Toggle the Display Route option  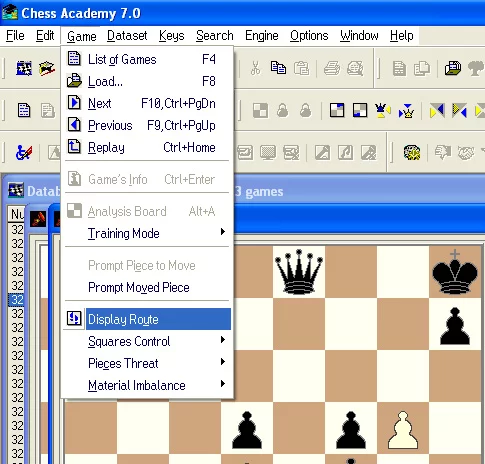coord(147,319)
